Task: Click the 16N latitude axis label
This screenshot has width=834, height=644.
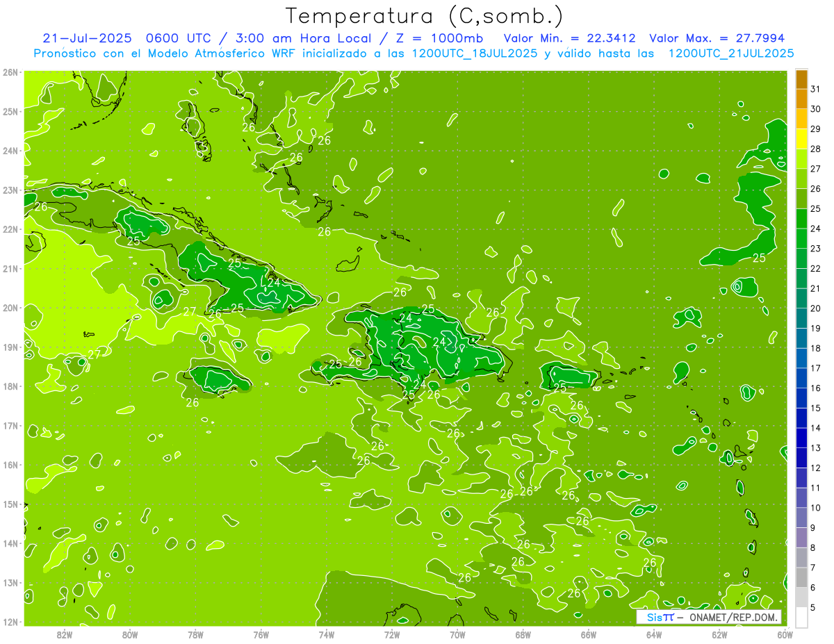Action: (10, 465)
